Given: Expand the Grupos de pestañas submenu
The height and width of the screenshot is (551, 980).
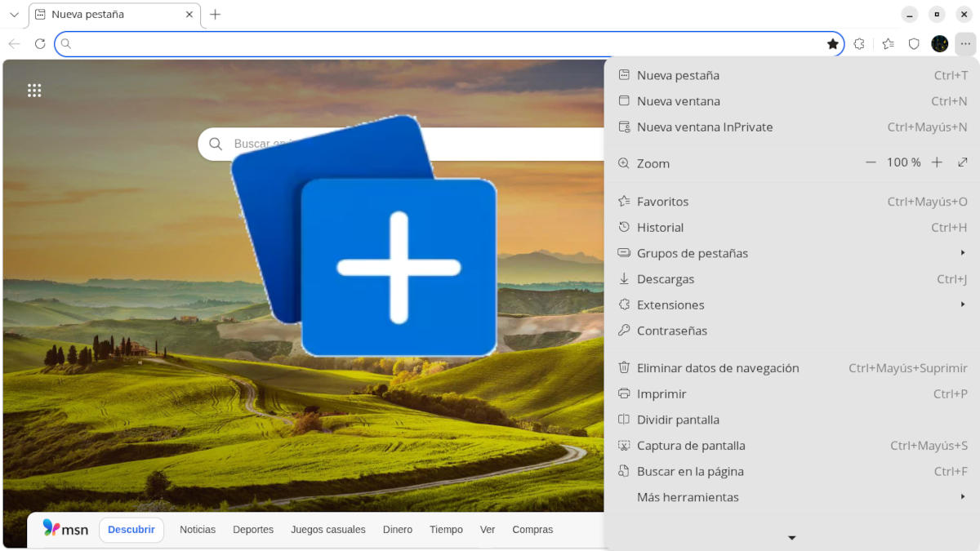Looking at the screenshot, I should click(792, 253).
